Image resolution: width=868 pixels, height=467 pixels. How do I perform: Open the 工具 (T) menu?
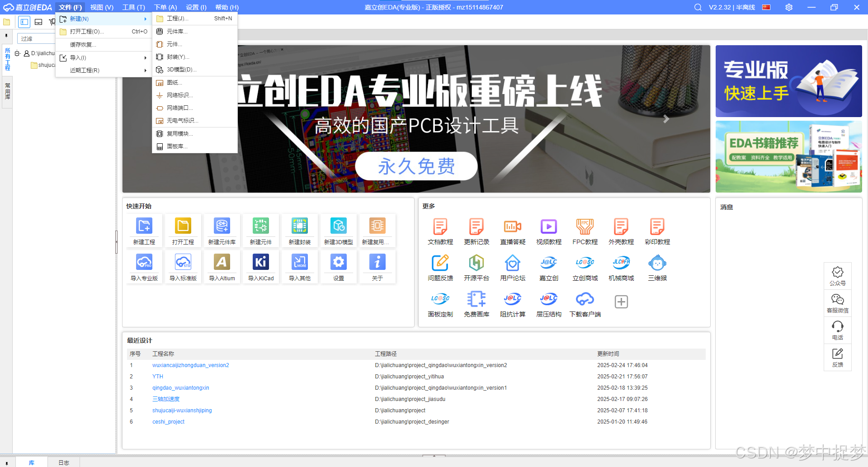click(x=134, y=7)
